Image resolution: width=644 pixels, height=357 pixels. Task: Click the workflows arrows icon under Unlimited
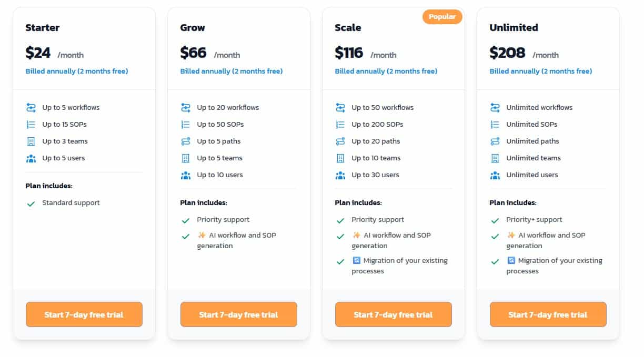tap(495, 107)
